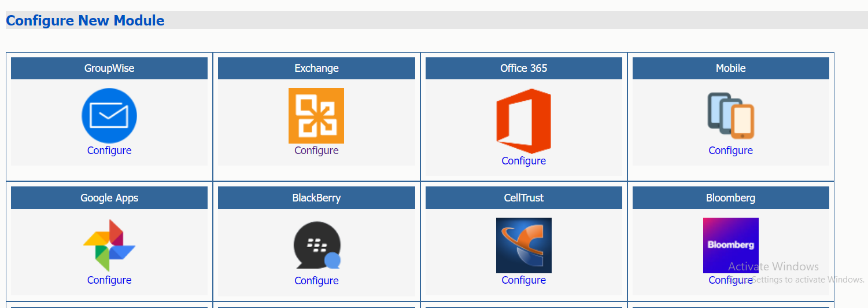Click the red Office 365 logo
This screenshot has width=868, height=308.
point(523,122)
